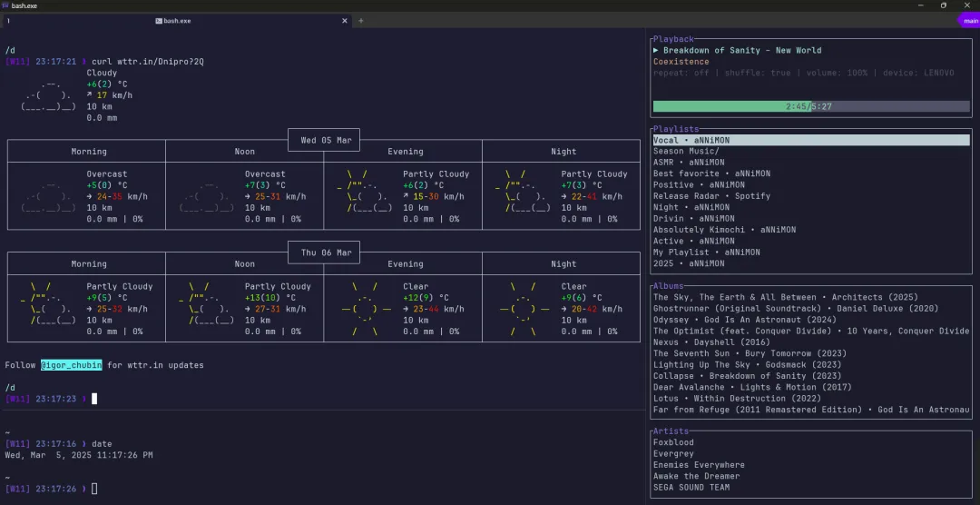Click the Playlists panel title
Image resolution: width=980 pixels, height=505 pixels.
676,129
